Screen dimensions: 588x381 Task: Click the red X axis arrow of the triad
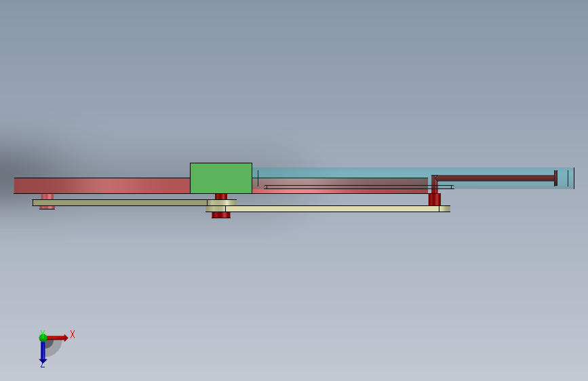[x=58, y=338]
